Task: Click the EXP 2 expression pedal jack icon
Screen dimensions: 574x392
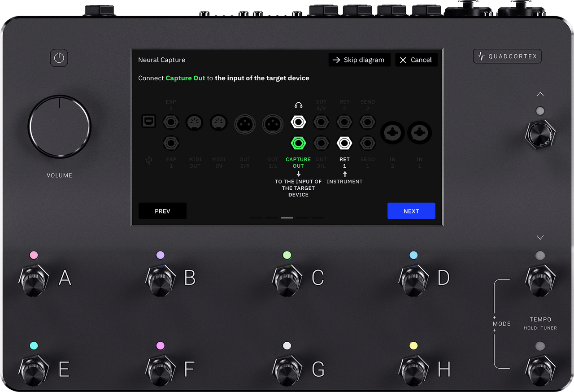Action: 171,122
